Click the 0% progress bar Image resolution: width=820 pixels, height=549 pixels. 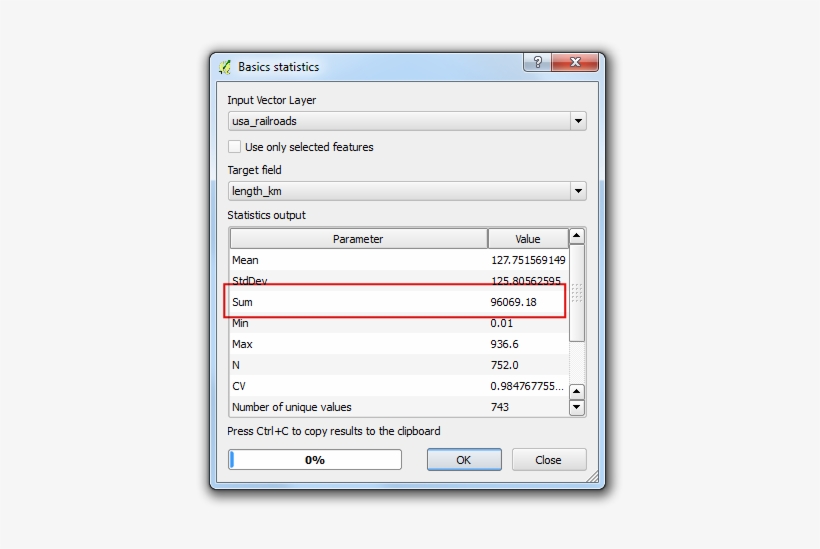pos(315,460)
